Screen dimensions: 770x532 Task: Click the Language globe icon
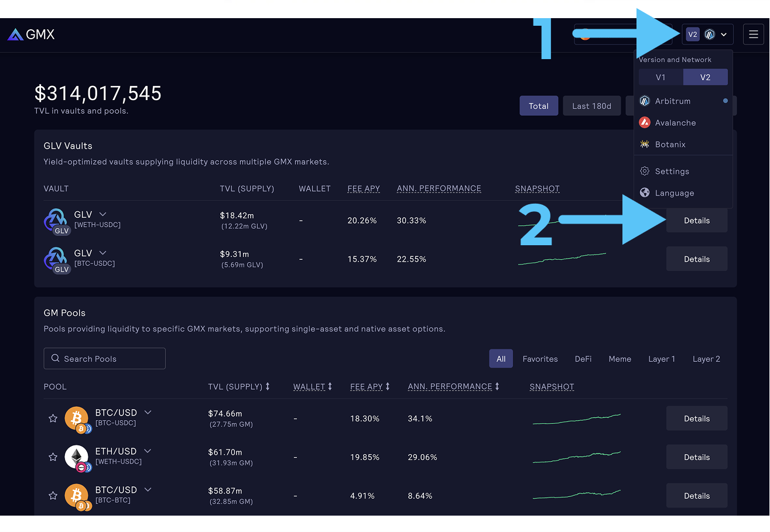645,193
